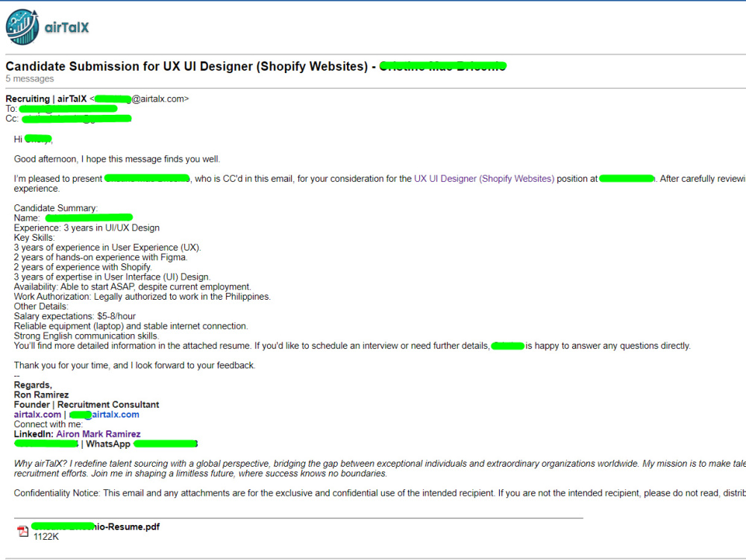
Task: Click the PDF icon beside the resume attachment
Action: point(23,531)
